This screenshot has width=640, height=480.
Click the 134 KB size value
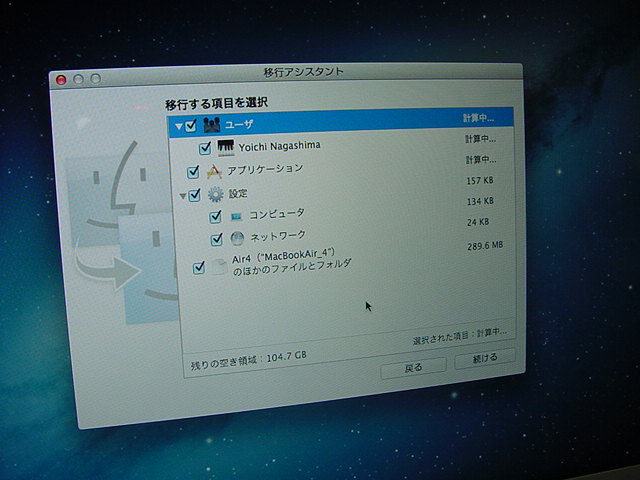(x=480, y=201)
